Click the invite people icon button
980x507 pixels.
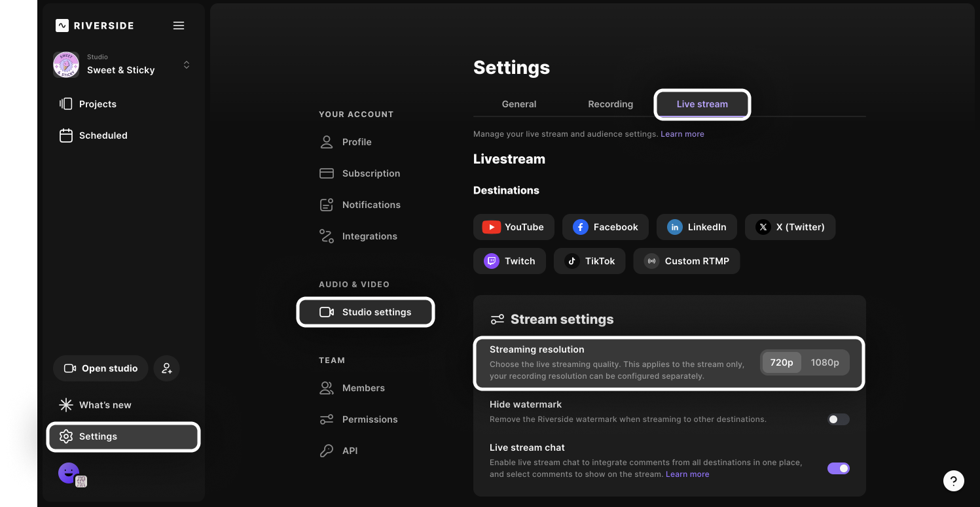pos(166,368)
